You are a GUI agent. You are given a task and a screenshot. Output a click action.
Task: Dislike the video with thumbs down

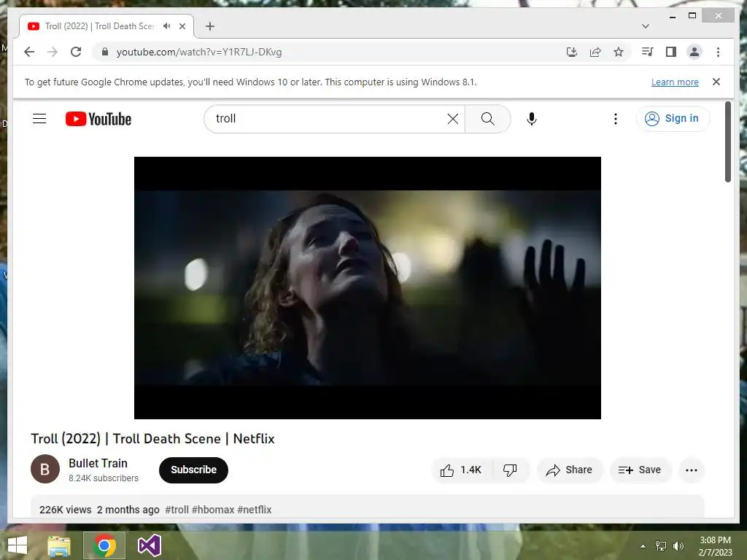(510, 470)
